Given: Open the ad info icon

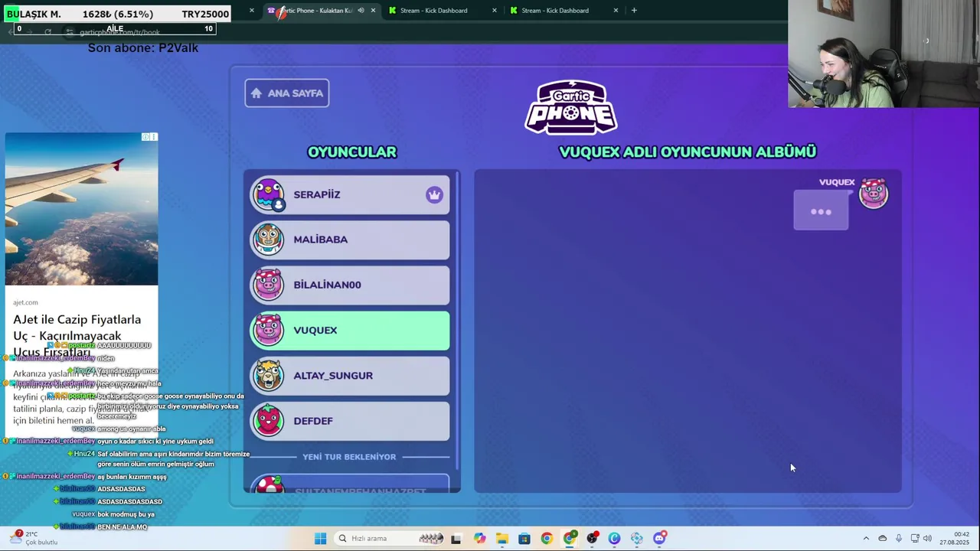Looking at the screenshot, I should pos(145,137).
